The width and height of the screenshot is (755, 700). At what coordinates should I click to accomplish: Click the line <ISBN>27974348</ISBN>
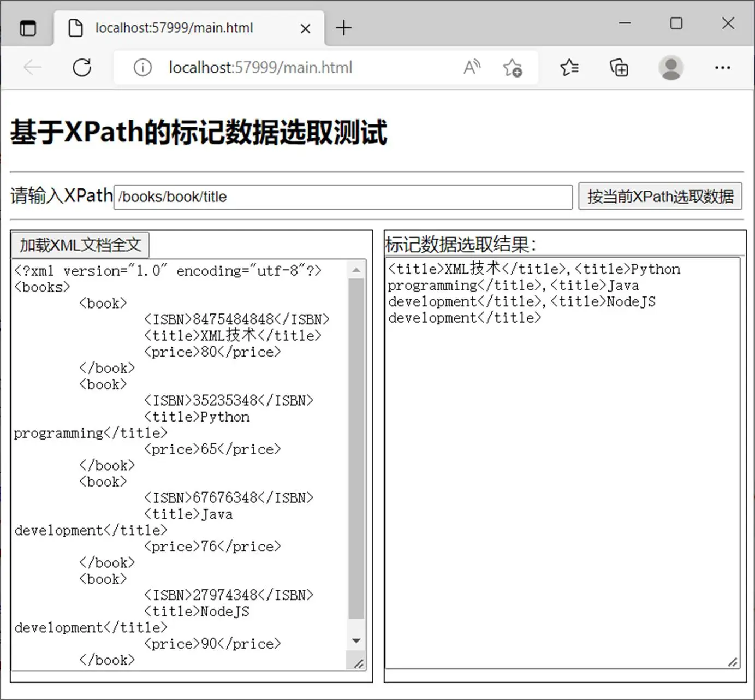(x=229, y=595)
